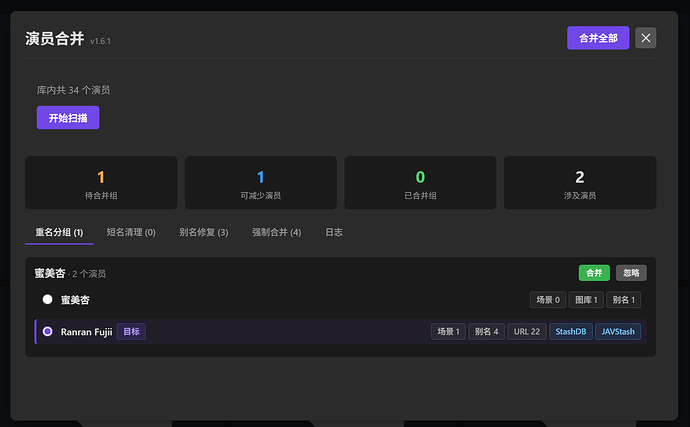Click the 别名 1 badge for 蜜美杏

[x=624, y=300]
